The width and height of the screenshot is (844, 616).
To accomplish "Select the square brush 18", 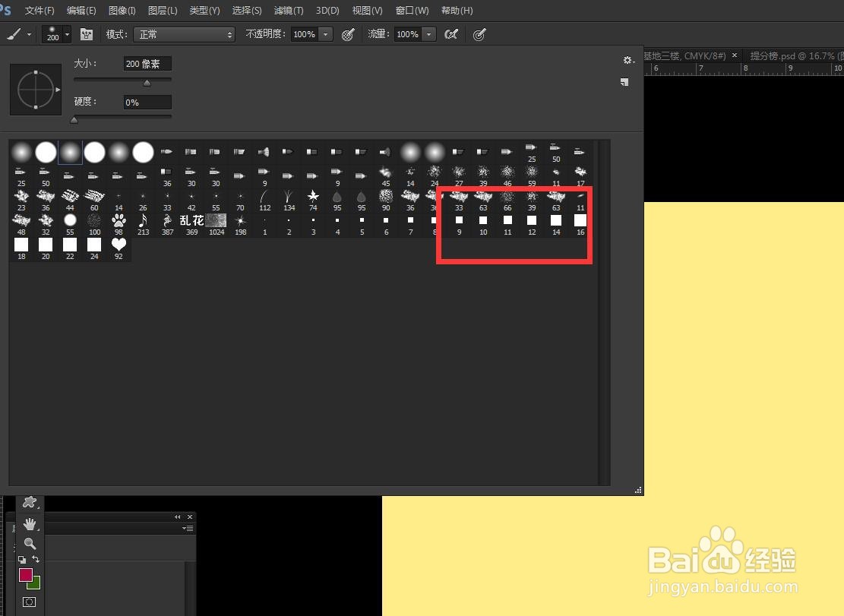I will click(x=21, y=248).
